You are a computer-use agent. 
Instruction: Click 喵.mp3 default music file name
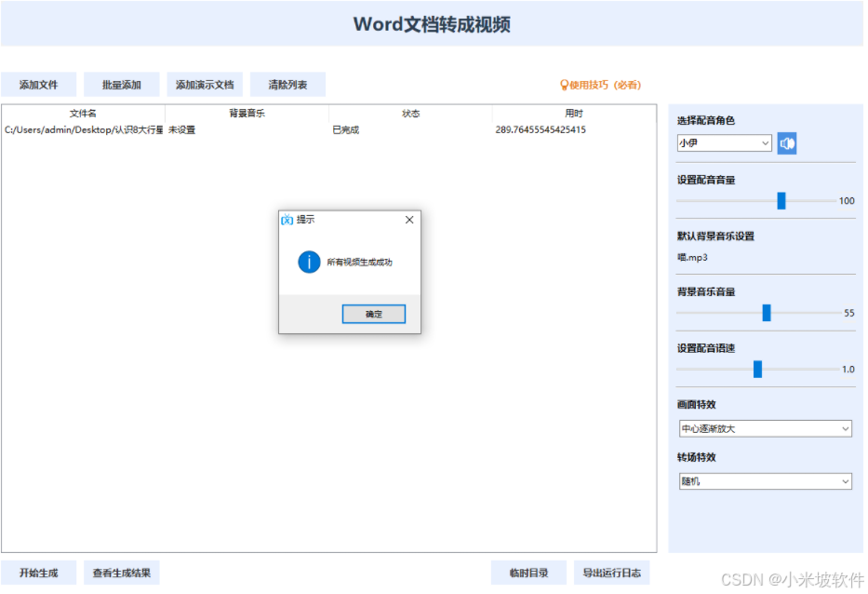(x=692, y=258)
